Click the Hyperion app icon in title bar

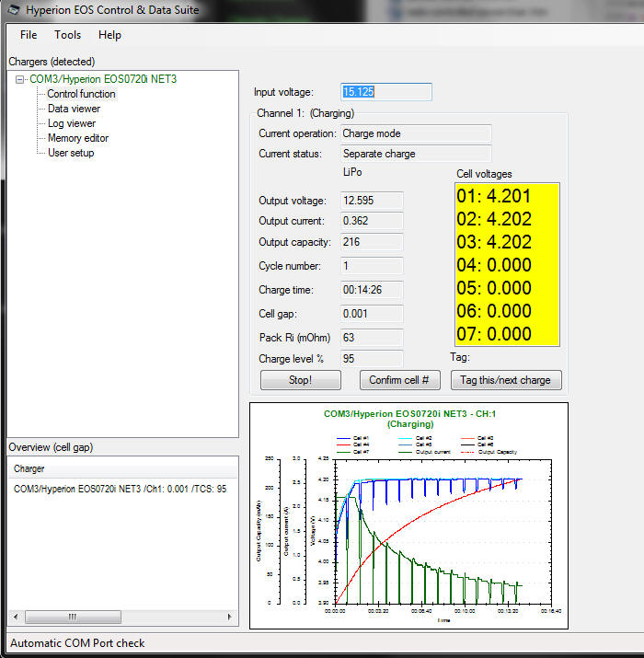(14, 10)
